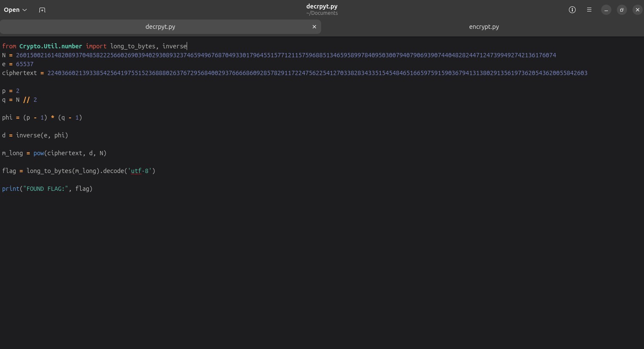Screen dimensions: 644x349
Task: Click the 'utf-8' string literal
Action: pos(140,171)
